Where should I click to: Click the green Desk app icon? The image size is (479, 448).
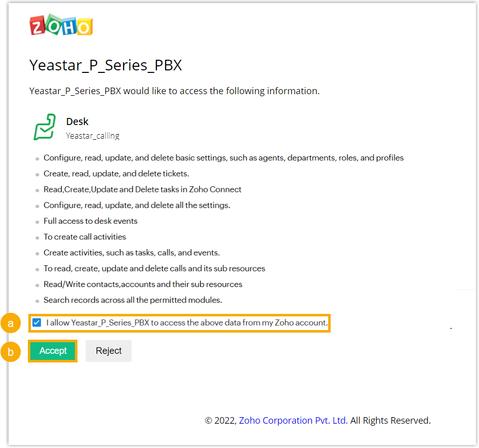coord(45,127)
